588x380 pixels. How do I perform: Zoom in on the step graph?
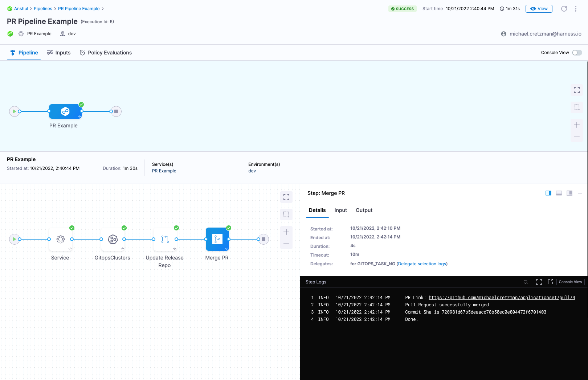point(286,232)
